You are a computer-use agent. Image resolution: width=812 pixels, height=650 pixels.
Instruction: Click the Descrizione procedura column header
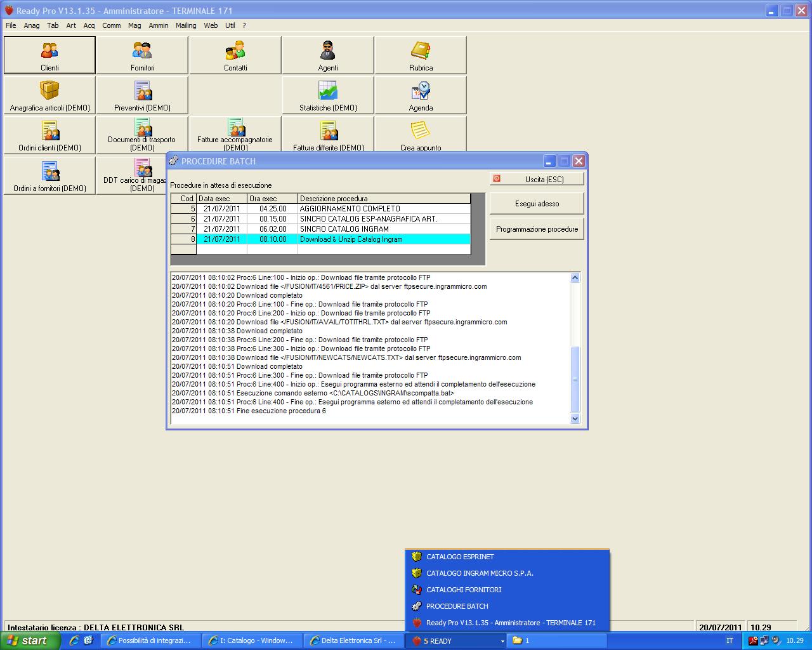[x=384, y=199]
